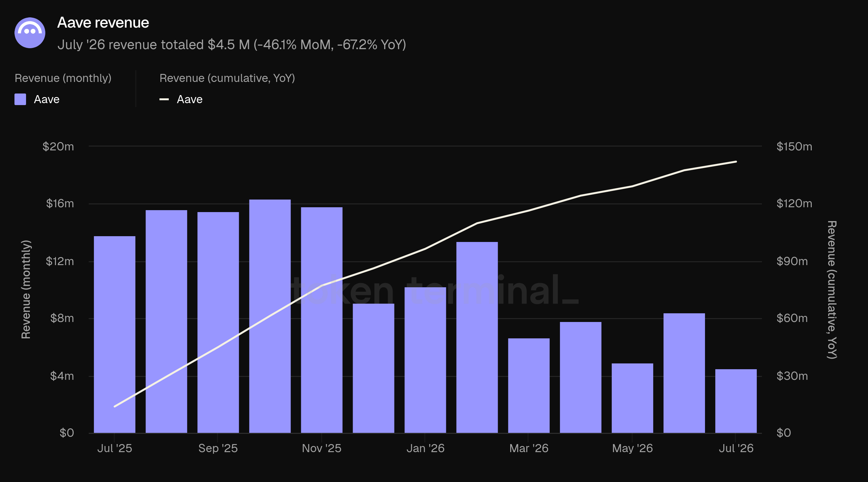This screenshot has height=482, width=868.
Task: Click the Jul '26 revenue bar
Action: coord(736,401)
